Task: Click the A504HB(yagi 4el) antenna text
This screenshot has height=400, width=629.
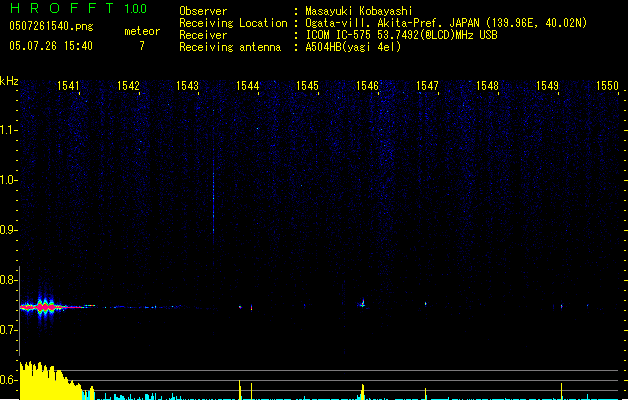Action: (x=353, y=47)
